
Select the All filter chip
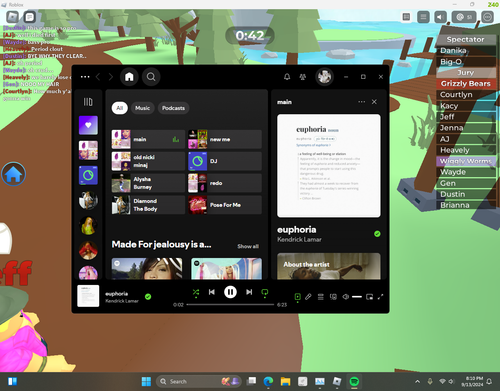[120, 108]
